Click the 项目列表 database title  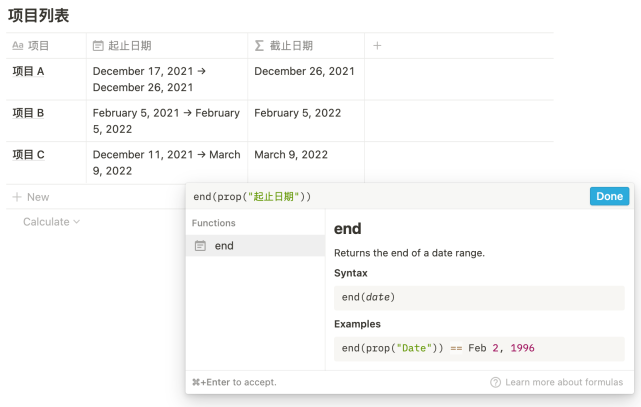point(39,15)
